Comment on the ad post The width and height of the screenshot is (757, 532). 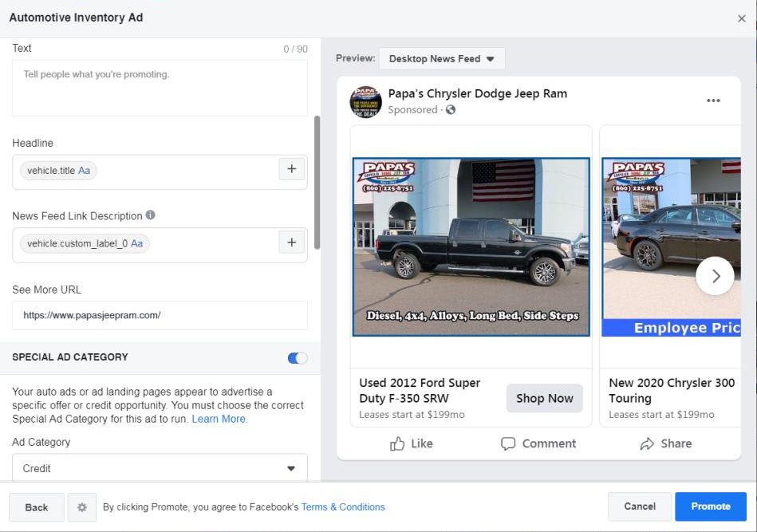click(x=538, y=443)
